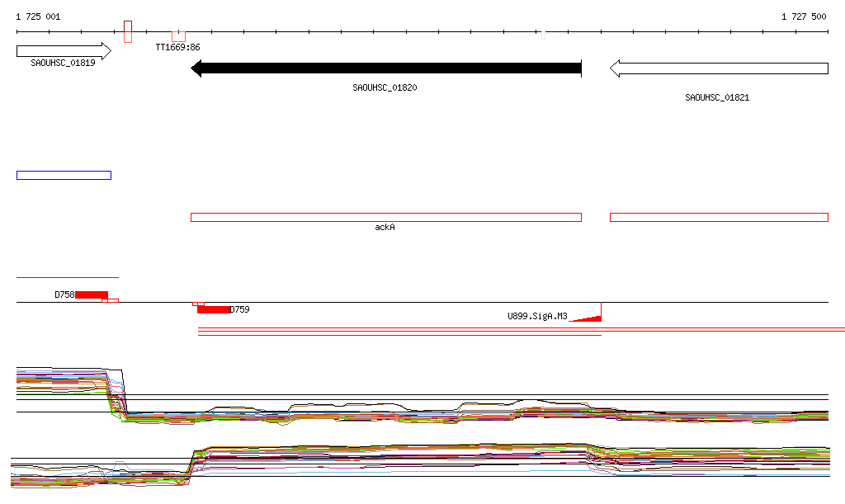Click the U899.SigA.M3 promoter label
Image resolution: width=845 pixels, height=504 pixels.
pos(537,316)
